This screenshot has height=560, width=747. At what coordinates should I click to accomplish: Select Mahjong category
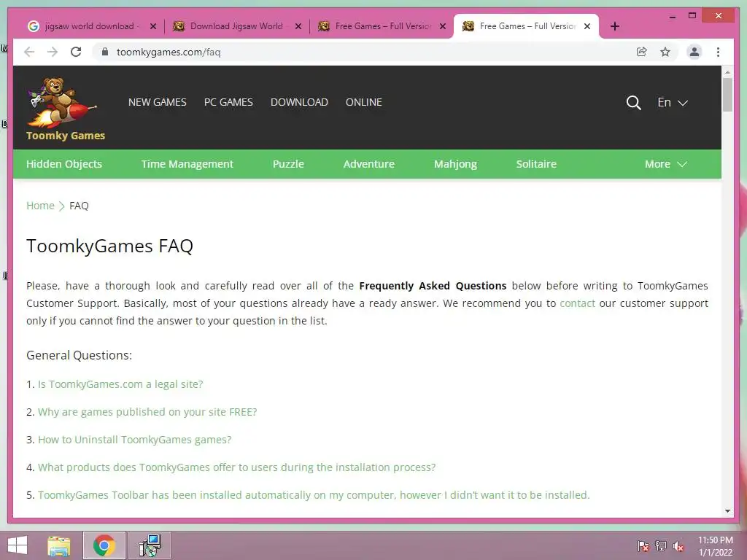pyautogui.click(x=455, y=164)
